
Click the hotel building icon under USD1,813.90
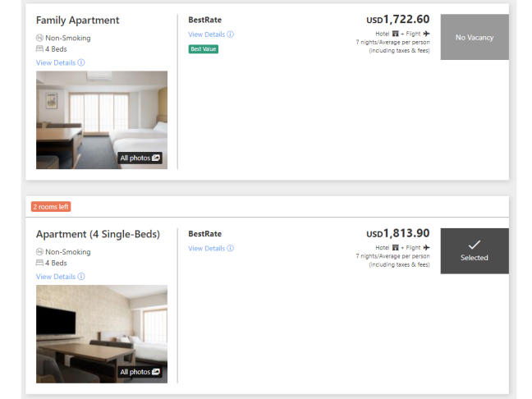tap(395, 247)
